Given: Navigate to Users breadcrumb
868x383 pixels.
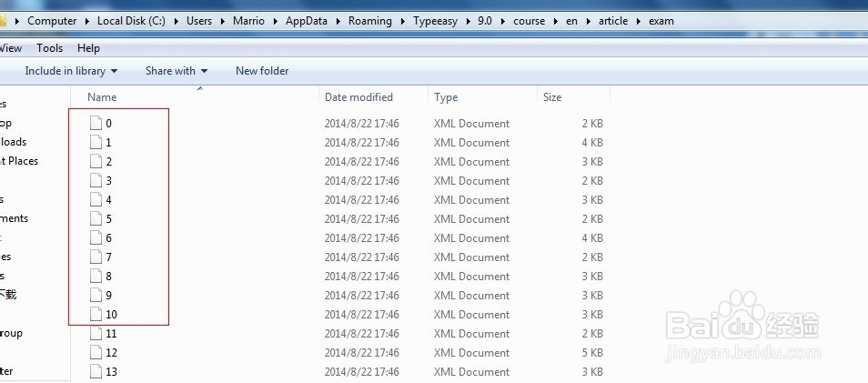Looking at the screenshot, I should pyautogui.click(x=199, y=21).
